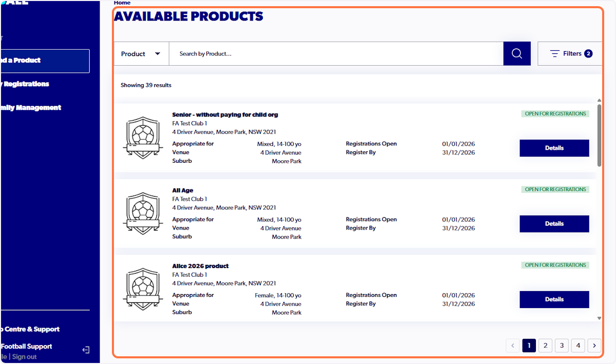Click the Alice 2026 product title
The width and height of the screenshot is (616, 364).
(200, 266)
